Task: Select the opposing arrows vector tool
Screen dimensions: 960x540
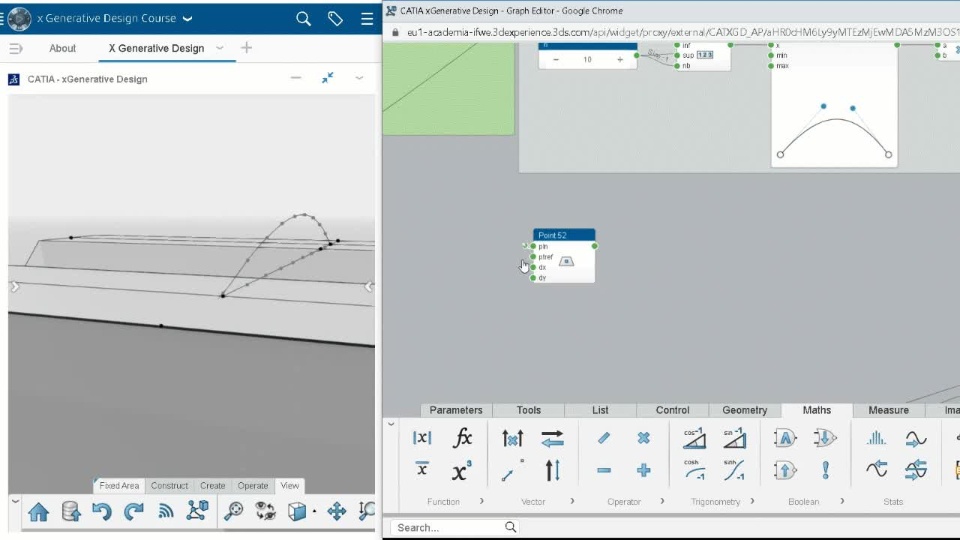Action: coord(552,438)
